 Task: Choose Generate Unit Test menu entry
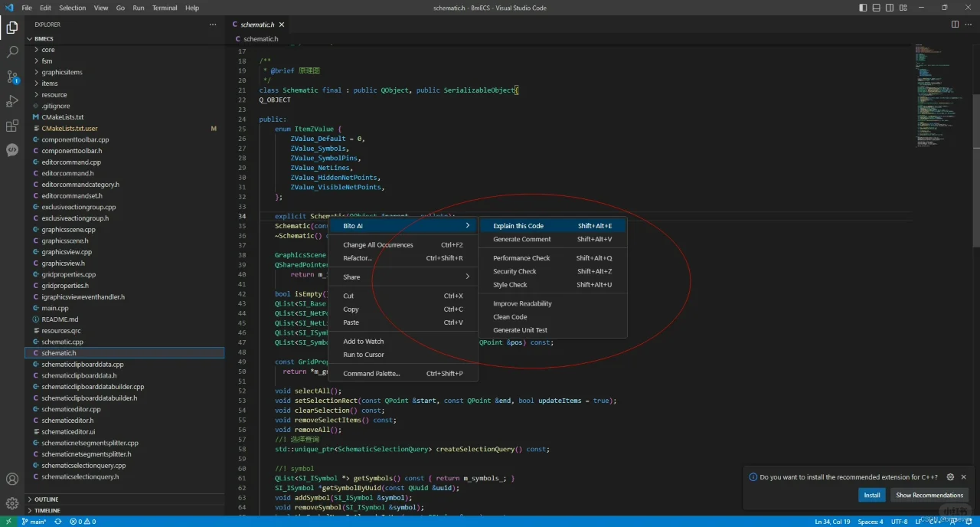click(520, 330)
